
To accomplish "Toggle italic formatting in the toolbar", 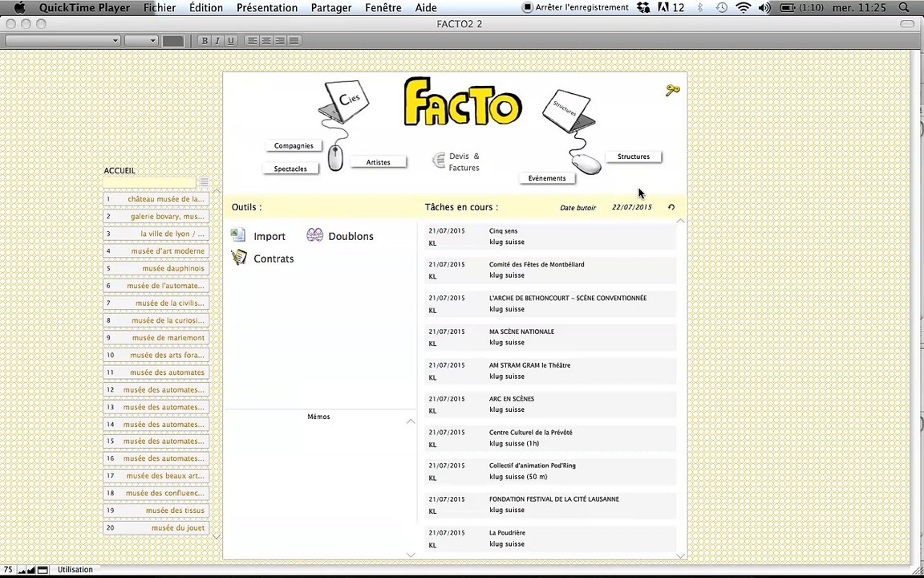I will click(217, 41).
